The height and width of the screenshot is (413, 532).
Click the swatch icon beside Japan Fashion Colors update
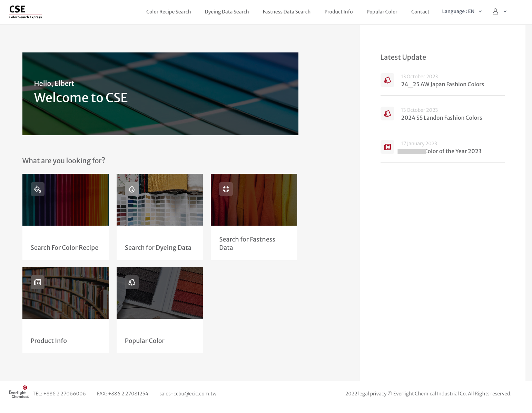387,80
